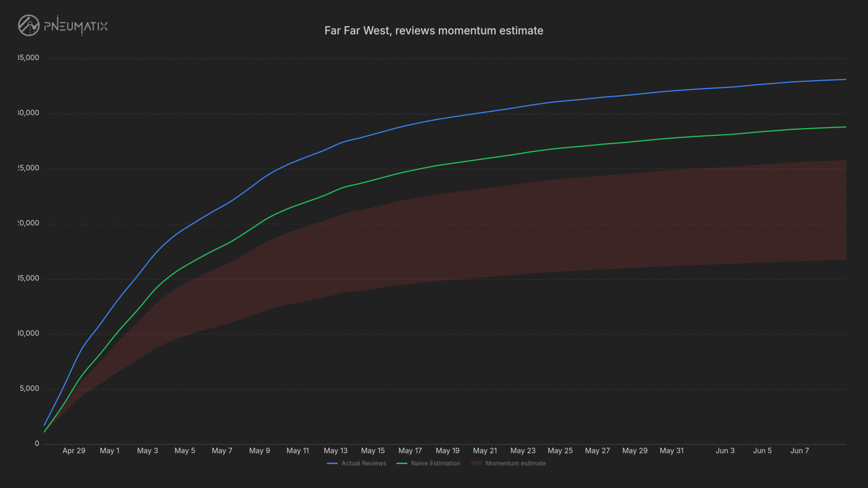Image resolution: width=868 pixels, height=488 pixels.
Task: Select the May 31 x-axis label
Action: pyautogui.click(x=672, y=451)
